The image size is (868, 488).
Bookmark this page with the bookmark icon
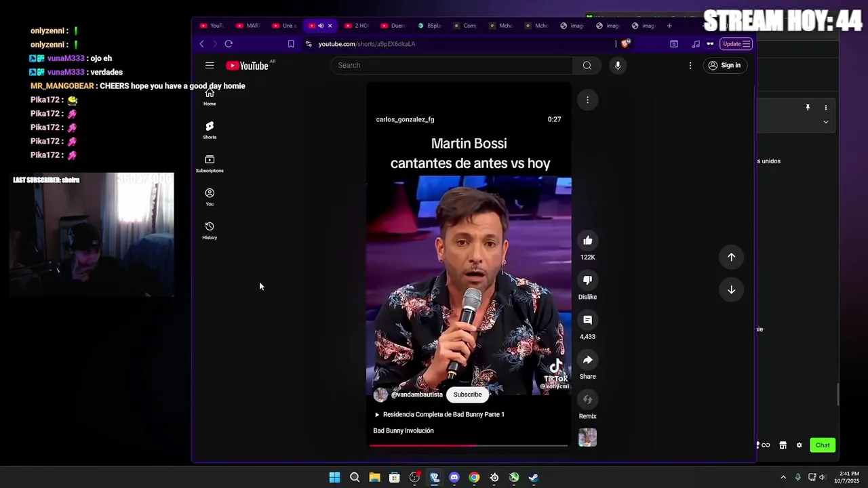coord(291,44)
